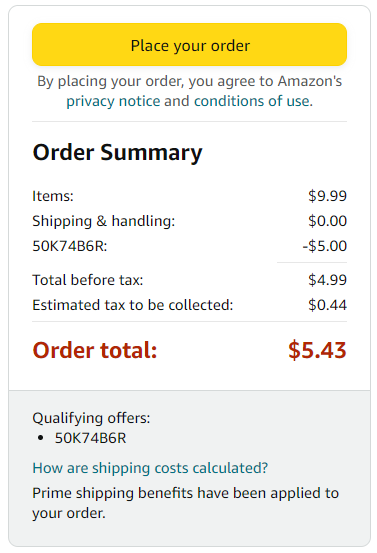377x553 pixels.
Task: Open the privacy notice link
Action: [x=114, y=101]
